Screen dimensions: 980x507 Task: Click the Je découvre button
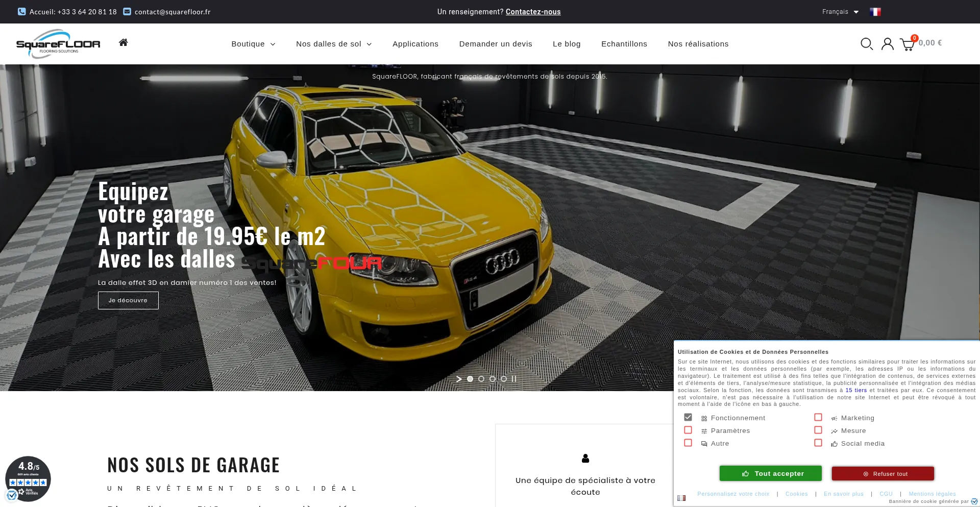pyautogui.click(x=128, y=300)
